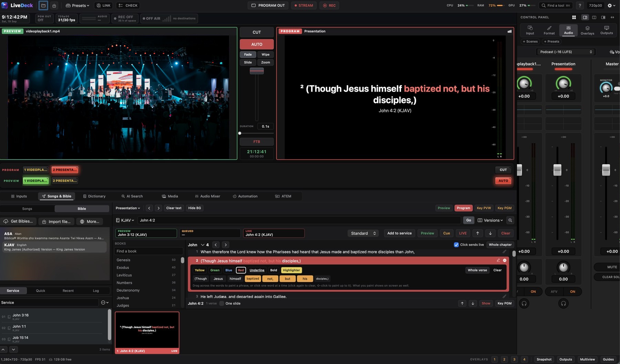
Task: Open the KJAV version dropdown
Action: pyautogui.click(x=125, y=220)
